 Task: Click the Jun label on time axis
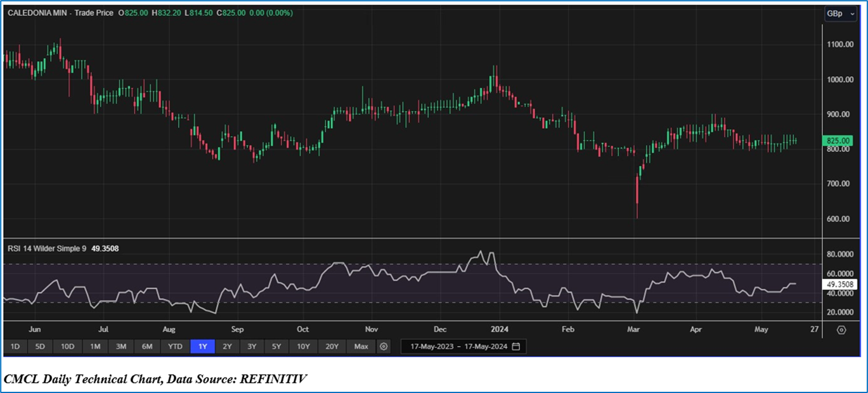coord(35,329)
